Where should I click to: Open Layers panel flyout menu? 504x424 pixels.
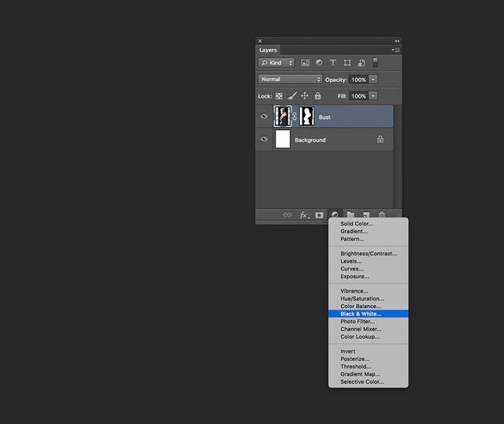395,50
